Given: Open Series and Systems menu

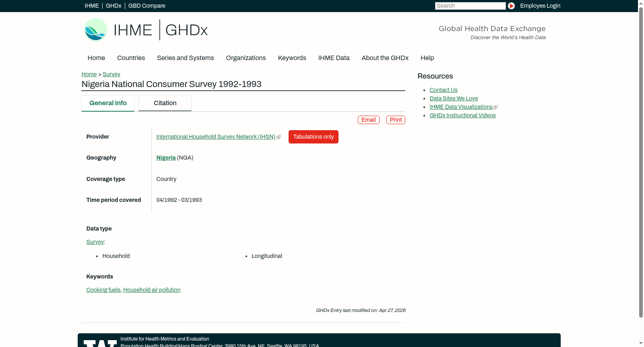Looking at the screenshot, I should click(x=185, y=58).
